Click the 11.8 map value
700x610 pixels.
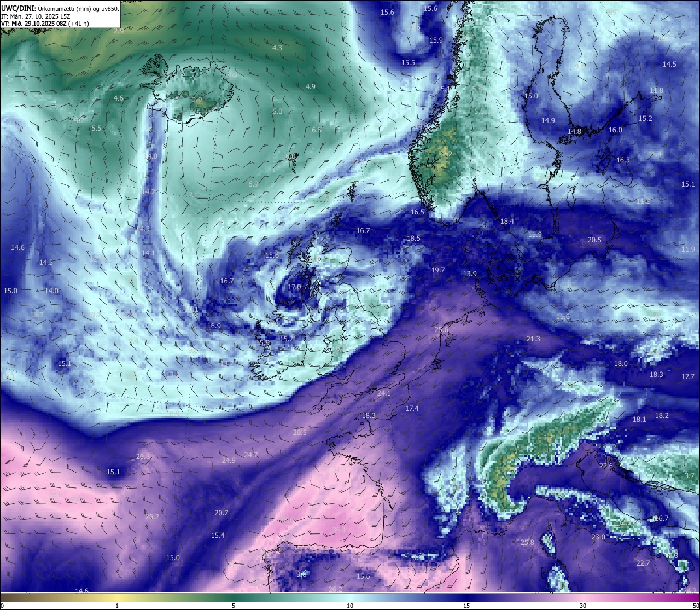click(x=656, y=90)
